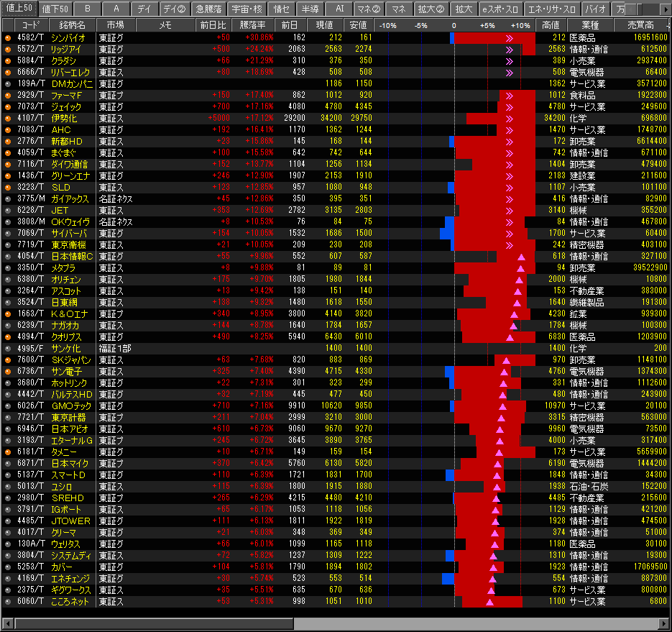Click the orange status dot beside 6666/T リバーエレク
The width and height of the screenshot is (672, 632).
8,73
